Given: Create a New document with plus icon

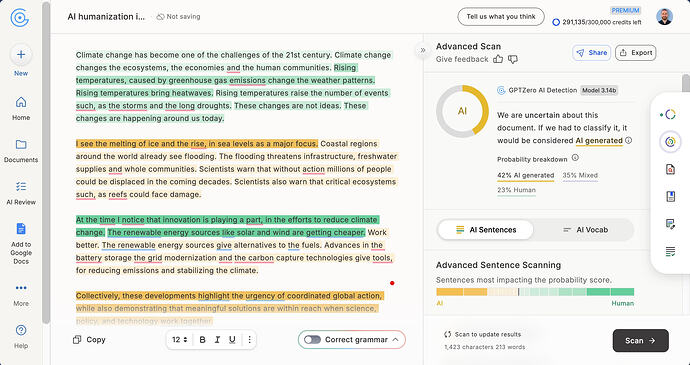Looking at the screenshot, I should click(21, 55).
